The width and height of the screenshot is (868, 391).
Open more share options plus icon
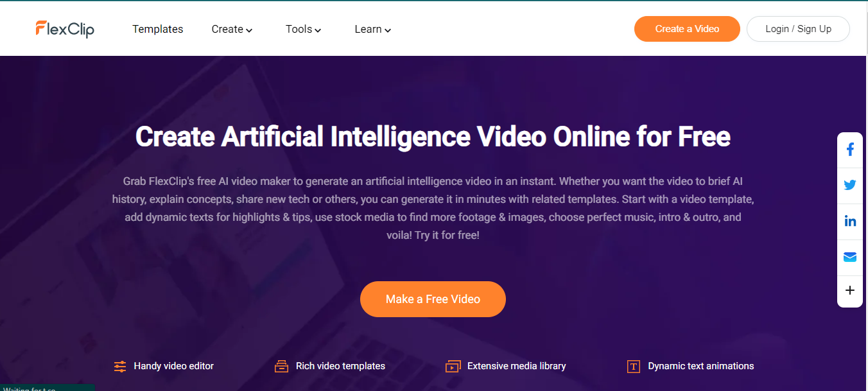[850, 291]
